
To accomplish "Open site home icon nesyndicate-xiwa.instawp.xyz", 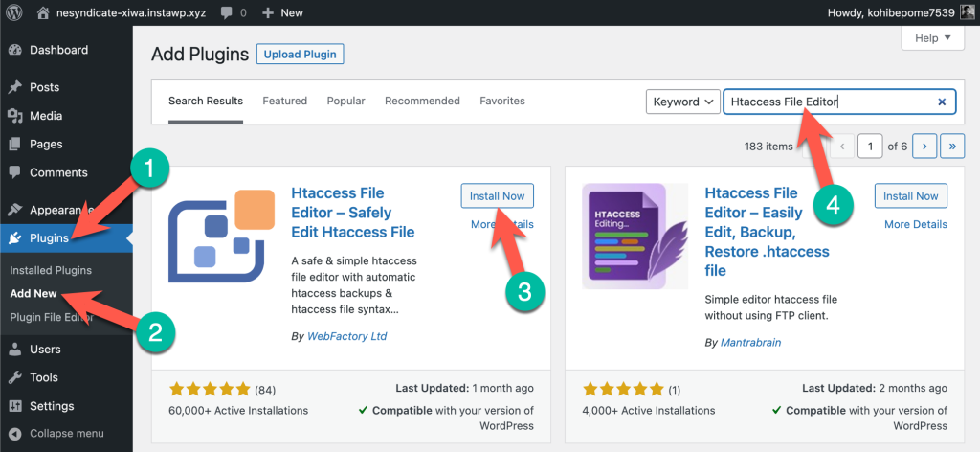I will pyautogui.click(x=43, y=12).
